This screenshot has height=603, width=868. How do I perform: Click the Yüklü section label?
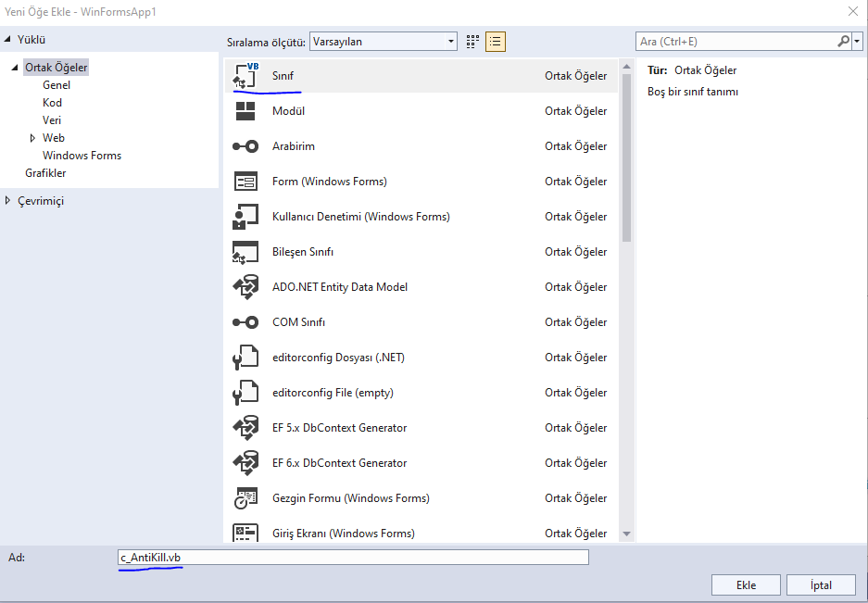[31, 40]
